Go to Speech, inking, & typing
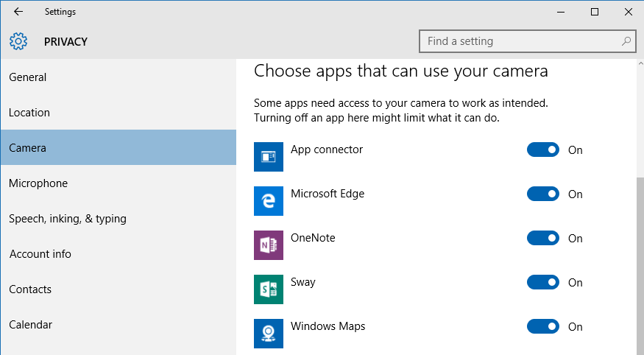The height and width of the screenshot is (355, 644). [x=118, y=218]
